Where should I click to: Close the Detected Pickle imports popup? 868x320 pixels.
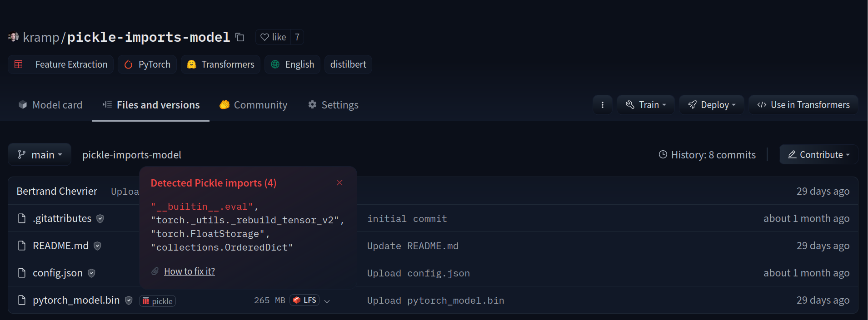(x=339, y=182)
